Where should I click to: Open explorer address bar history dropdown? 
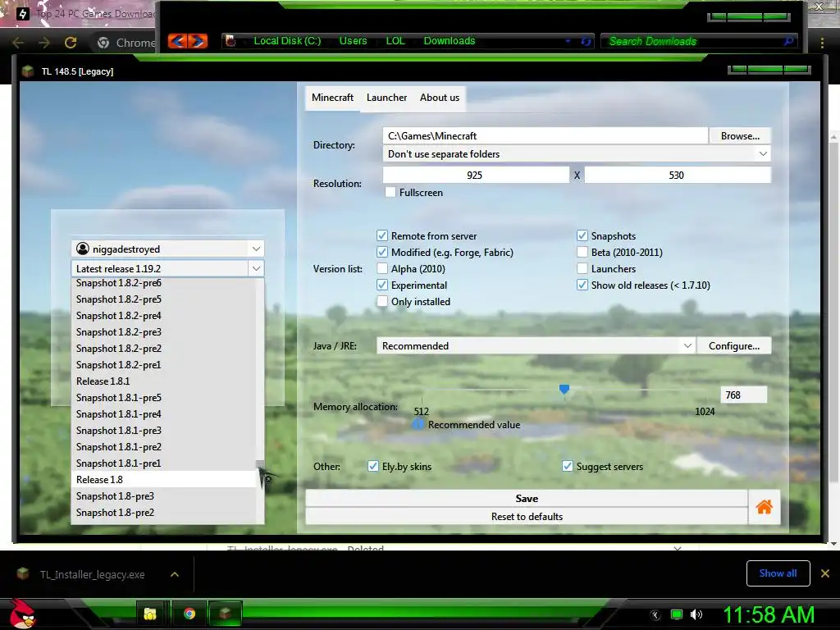(x=568, y=41)
